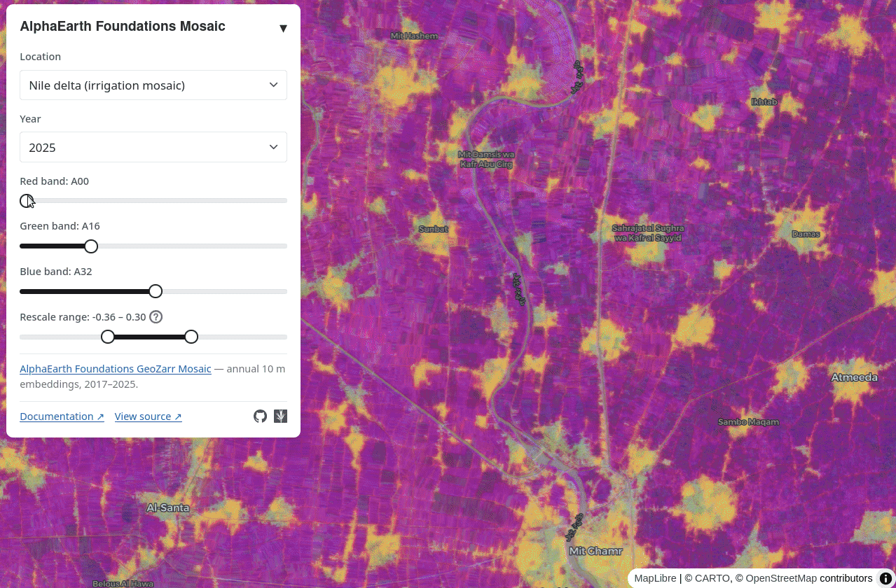Open the Documentation link
This screenshot has height=588, width=896.
[x=62, y=416]
